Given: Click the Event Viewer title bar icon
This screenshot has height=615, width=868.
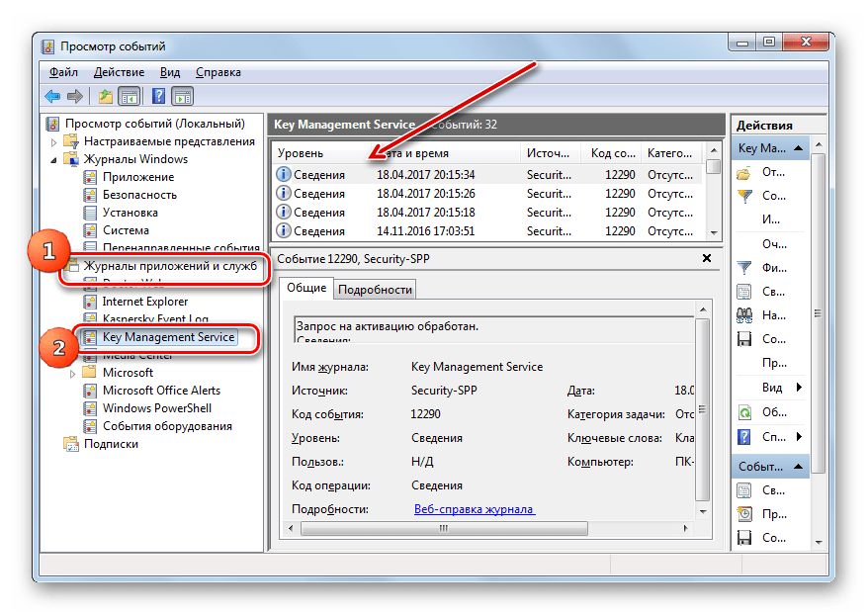Looking at the screenshot, I should coord(48,46).
